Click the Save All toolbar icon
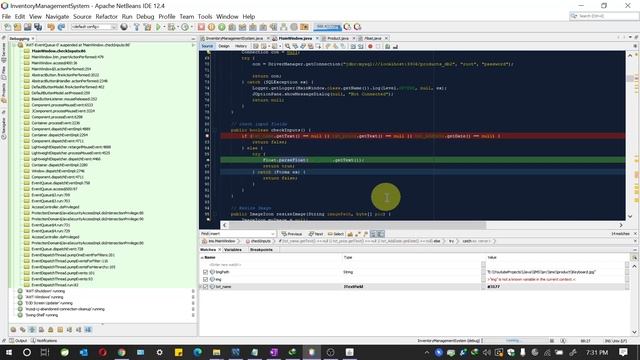This screenshot has width=640, height=360. [x=38, y=27]
